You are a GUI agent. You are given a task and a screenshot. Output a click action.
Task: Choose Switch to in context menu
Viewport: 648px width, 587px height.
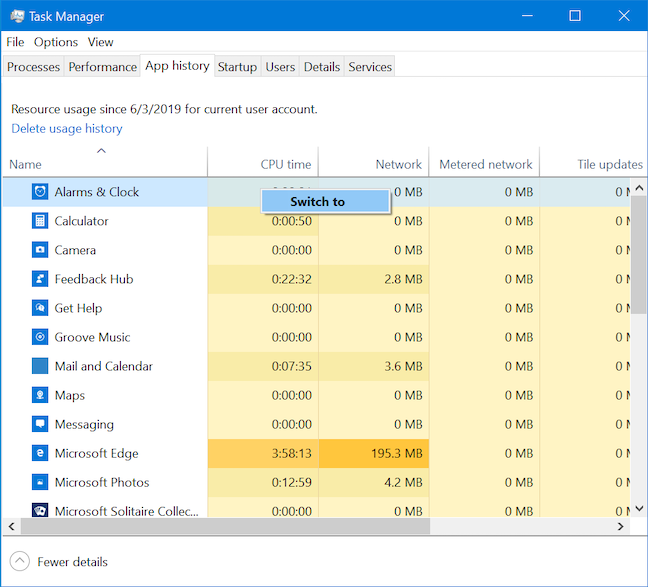[x=326, y=201]
